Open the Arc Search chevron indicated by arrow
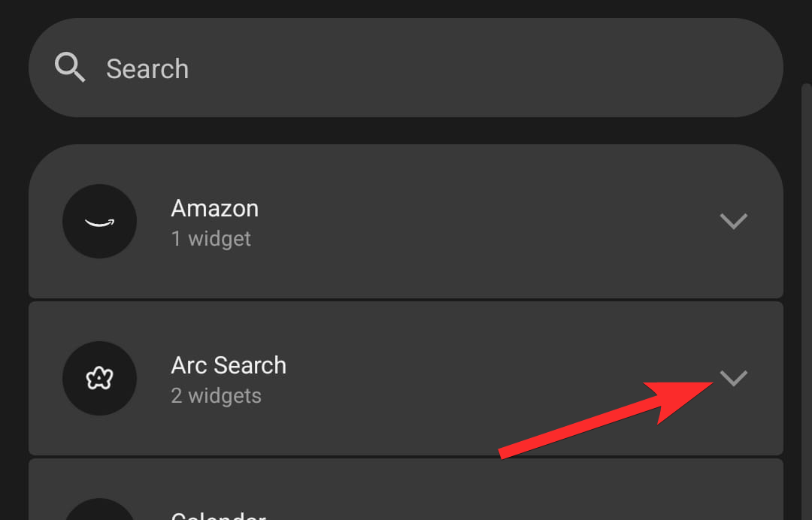 pyautogui.click(x=734, y=379)
